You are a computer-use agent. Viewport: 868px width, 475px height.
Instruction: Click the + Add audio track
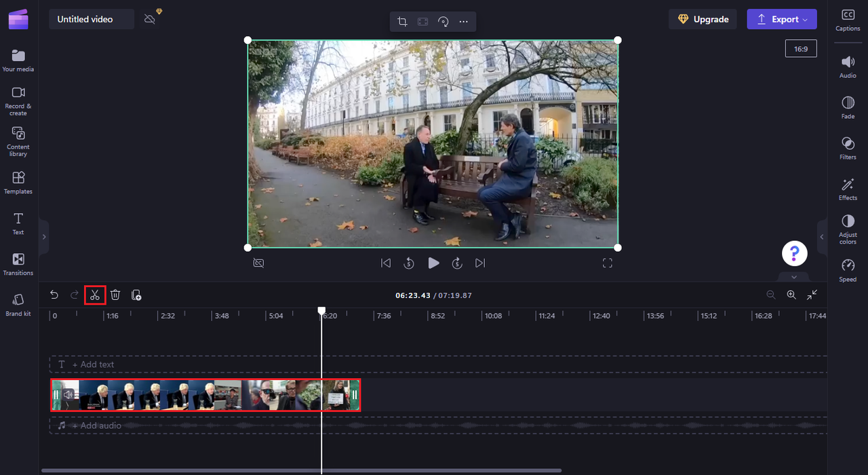(438, 425)
